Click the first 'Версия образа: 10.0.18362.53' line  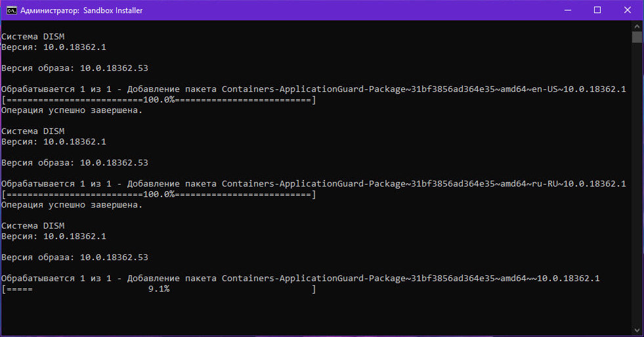pos(75,68)
